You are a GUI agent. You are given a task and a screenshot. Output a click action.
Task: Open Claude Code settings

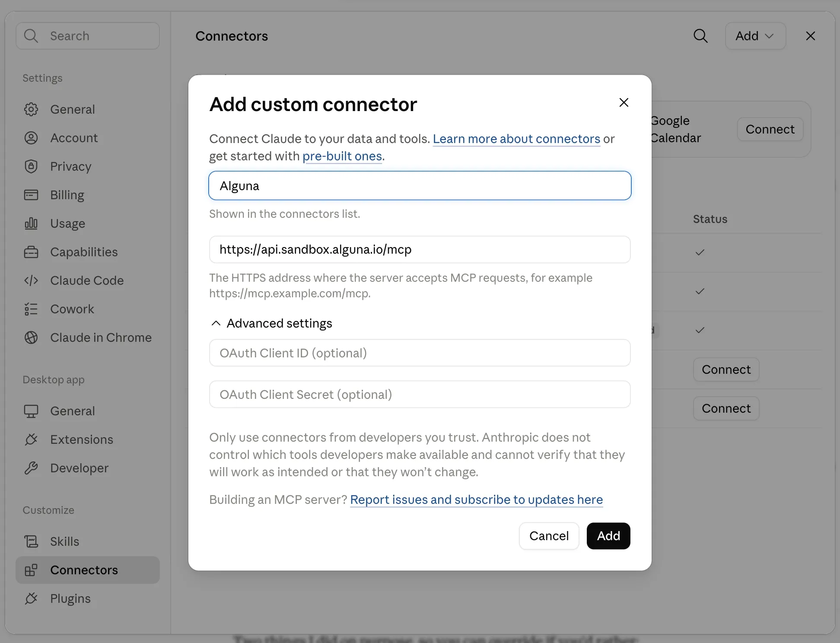click(88, 280)
